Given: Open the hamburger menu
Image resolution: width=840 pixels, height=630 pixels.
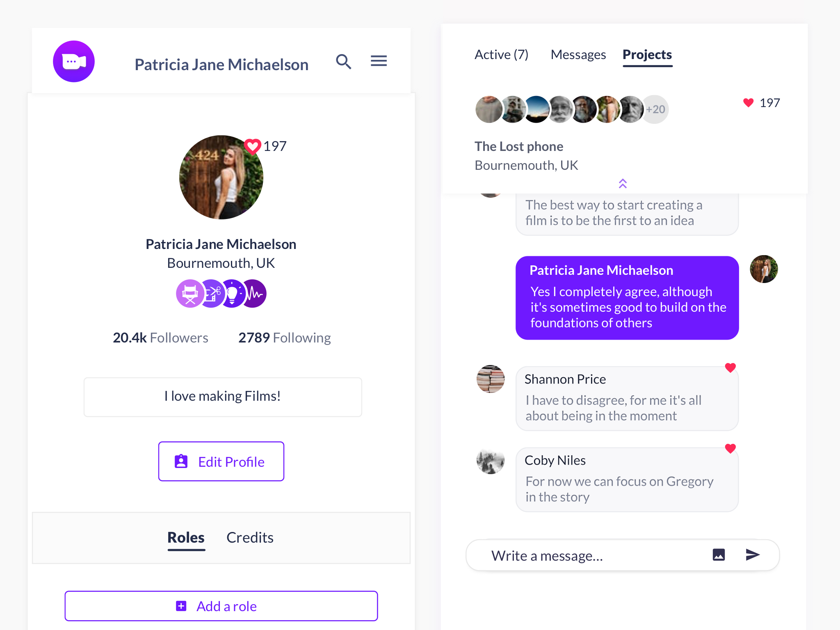Looking at the screenshot, I should [379, 61].
